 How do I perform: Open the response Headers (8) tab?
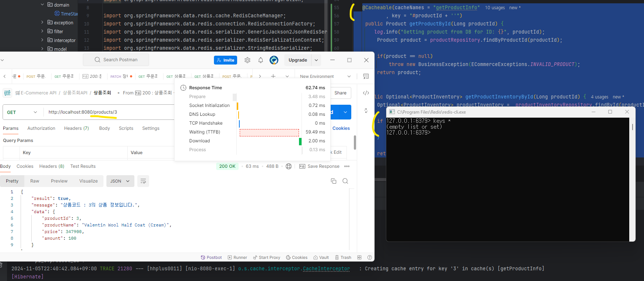52,166
